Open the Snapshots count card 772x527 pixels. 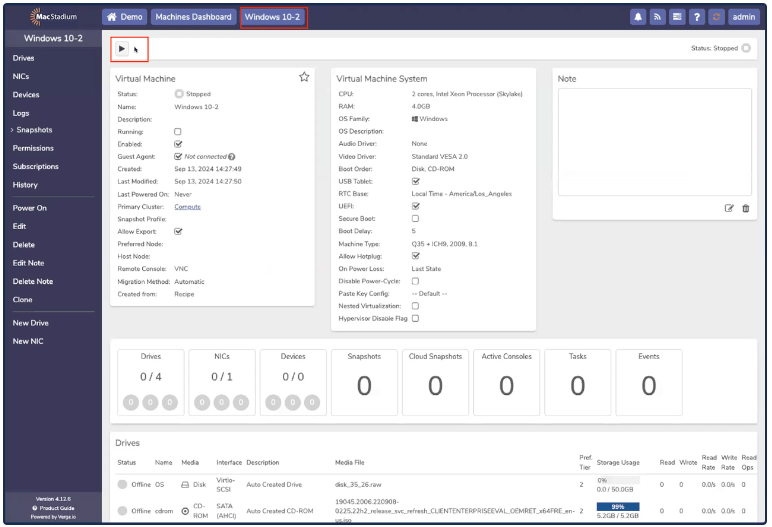pos(364,382)
